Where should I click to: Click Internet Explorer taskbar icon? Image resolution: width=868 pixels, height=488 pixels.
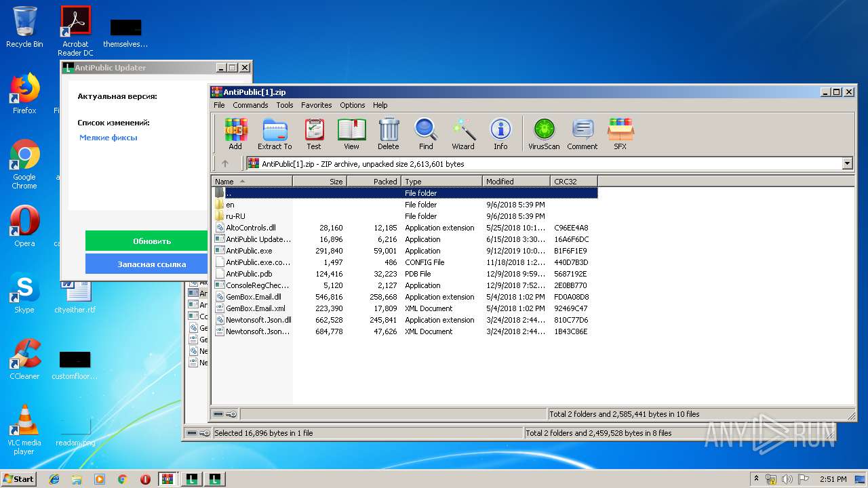54,479
